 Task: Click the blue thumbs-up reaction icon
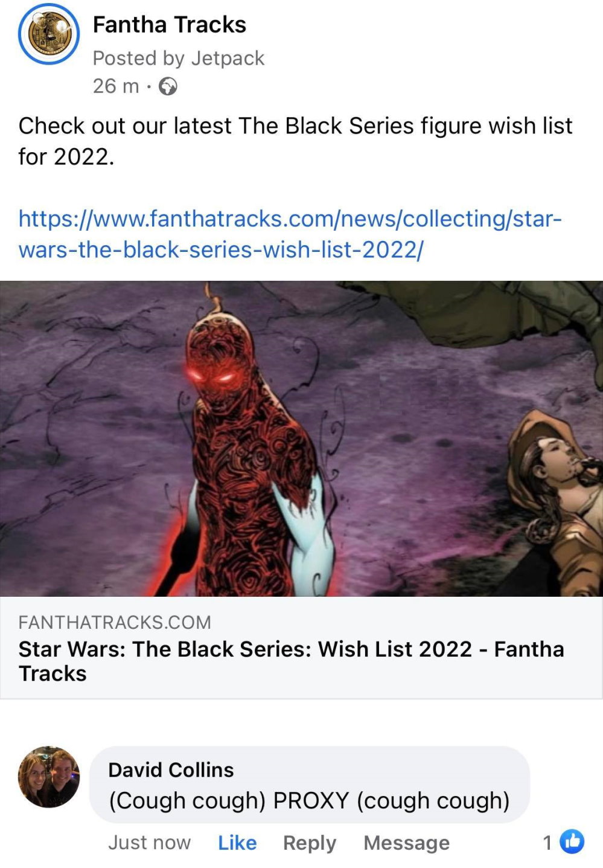click(572, 841)
